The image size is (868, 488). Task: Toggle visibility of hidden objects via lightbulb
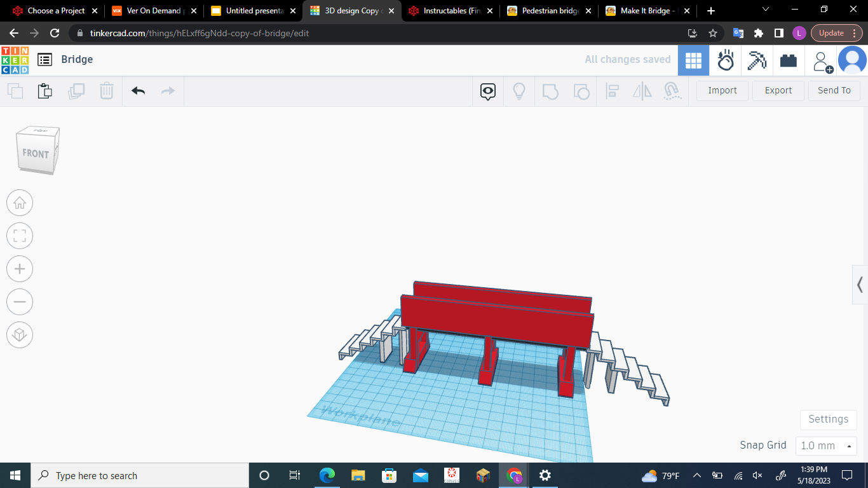[519, 91]
